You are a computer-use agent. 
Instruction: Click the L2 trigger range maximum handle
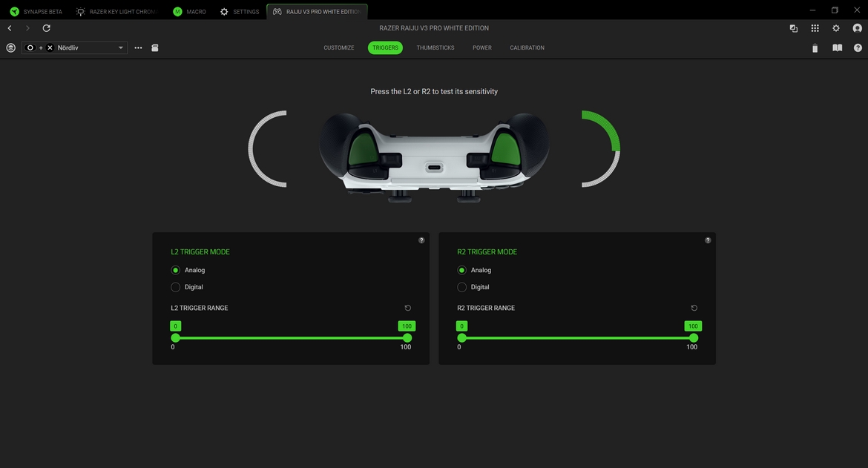coord(407,337)
